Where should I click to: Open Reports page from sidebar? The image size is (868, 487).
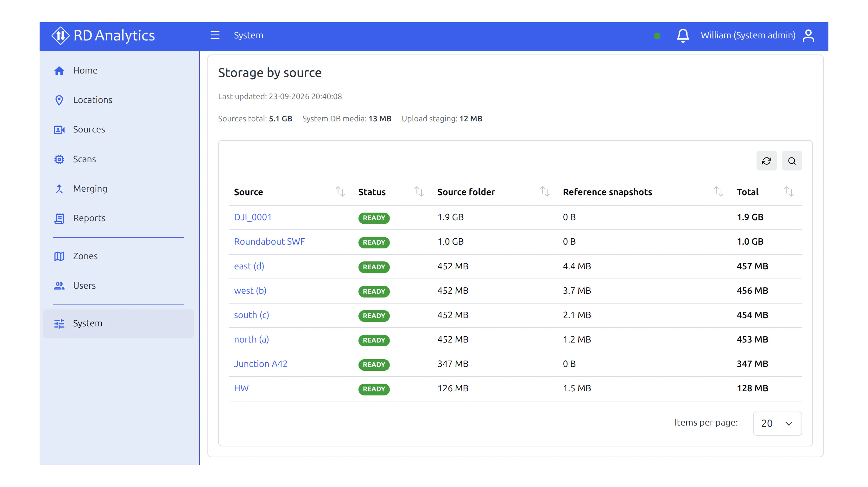click(x=118, y=218)
